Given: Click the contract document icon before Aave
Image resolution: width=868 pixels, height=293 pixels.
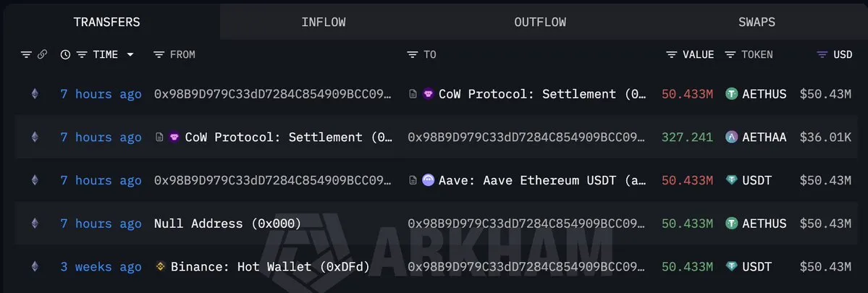Looking at the screenshot, I should 413,180.
